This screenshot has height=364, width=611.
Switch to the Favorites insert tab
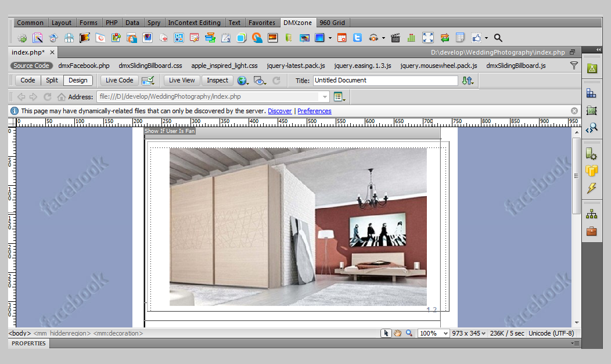(262, 23)
